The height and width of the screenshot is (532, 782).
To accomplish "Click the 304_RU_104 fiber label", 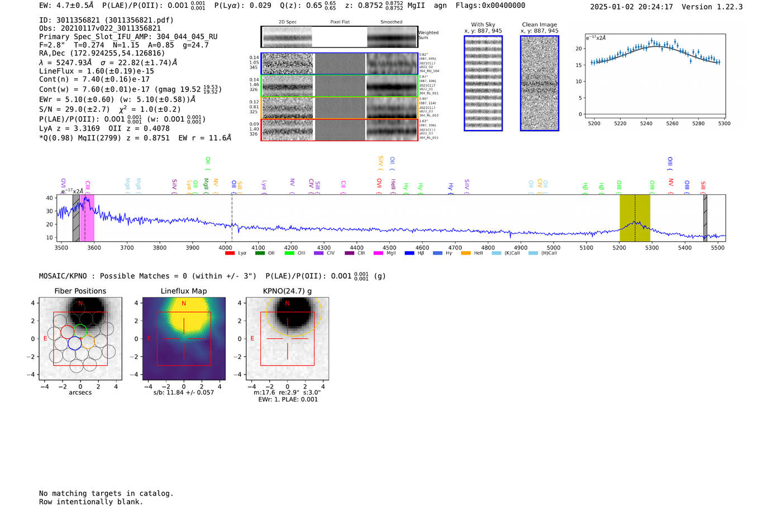I will coord(429,71).
